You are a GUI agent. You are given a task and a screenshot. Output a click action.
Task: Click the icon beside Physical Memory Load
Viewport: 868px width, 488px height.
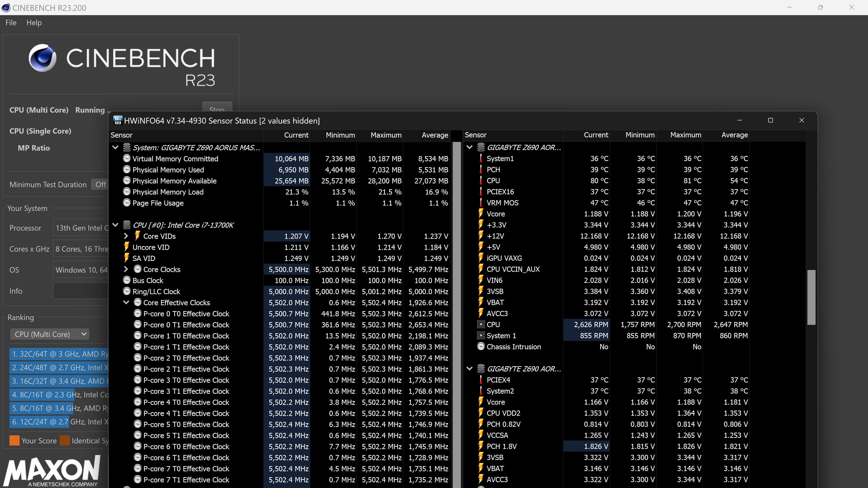pyautogui.click(x=127, y=192)
